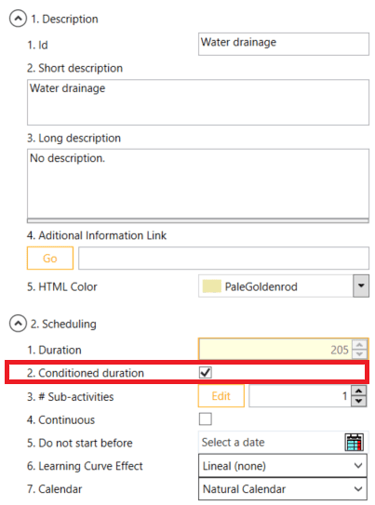This screenshot has height=505, width=375.
Task: Open the Learning Curve Effect dropdown
Action: click(283, 466)
